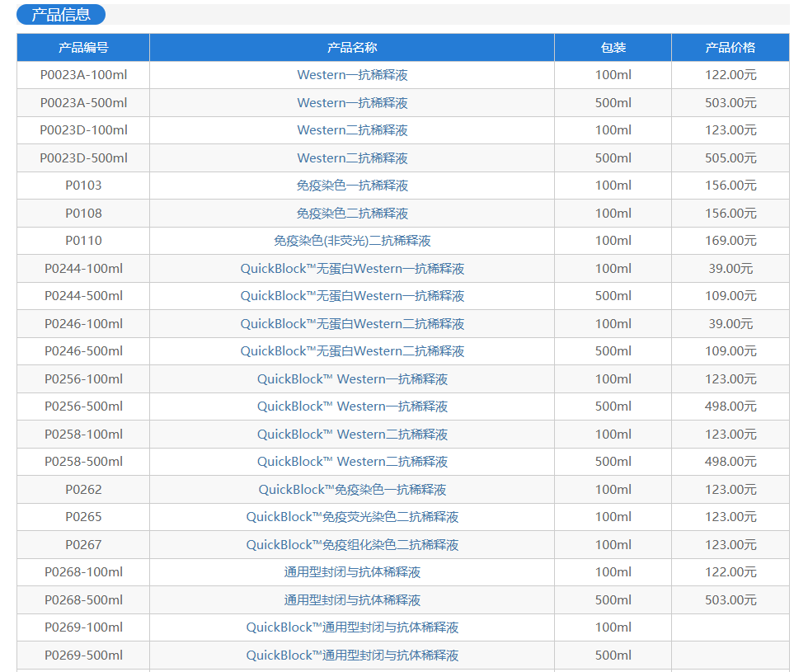This screenshot has width=794, height=672.
Task: Open the QuickBlock免疫染色一抗稀释液 link
Action: 352,490
